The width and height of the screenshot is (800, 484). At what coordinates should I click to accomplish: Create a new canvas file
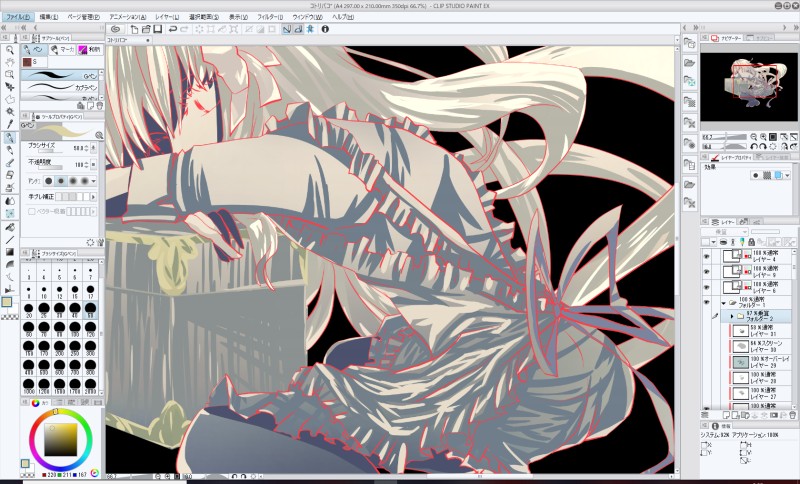pos(134,29)
